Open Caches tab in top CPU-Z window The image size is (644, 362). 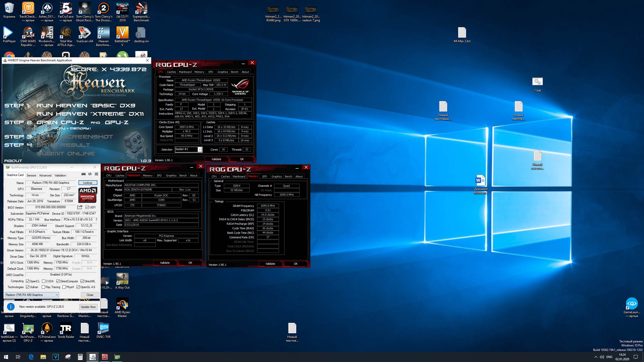pos(172,72)
